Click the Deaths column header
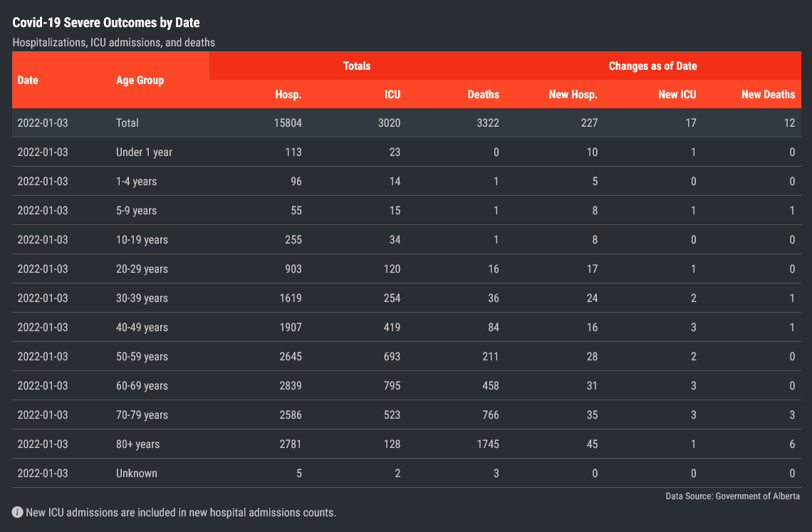 483,94
